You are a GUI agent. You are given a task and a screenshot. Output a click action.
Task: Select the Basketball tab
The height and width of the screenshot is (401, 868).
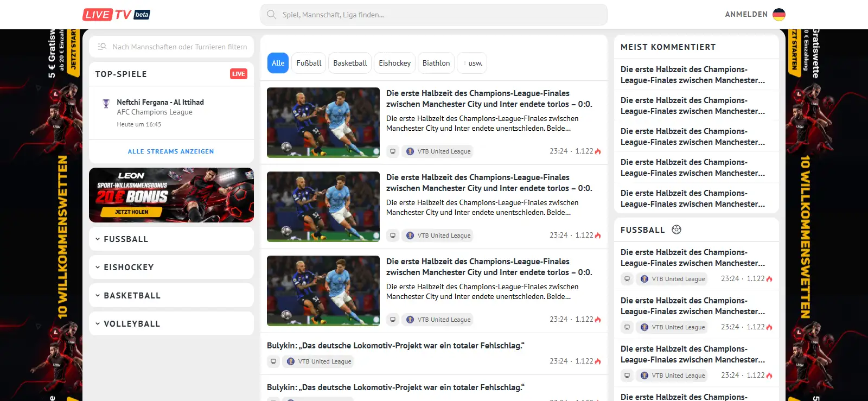coord(350,63)
